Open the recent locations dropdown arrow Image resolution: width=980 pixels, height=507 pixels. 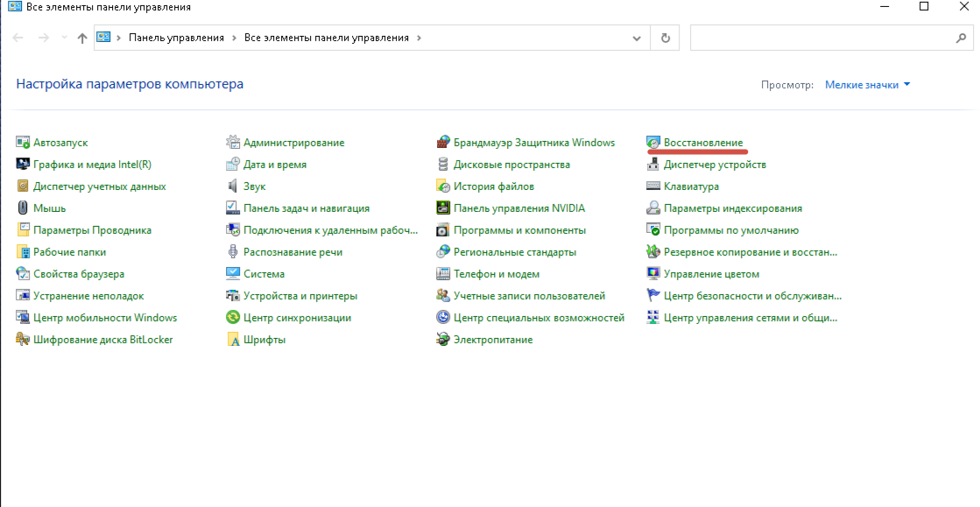click(x=65, y=39)
